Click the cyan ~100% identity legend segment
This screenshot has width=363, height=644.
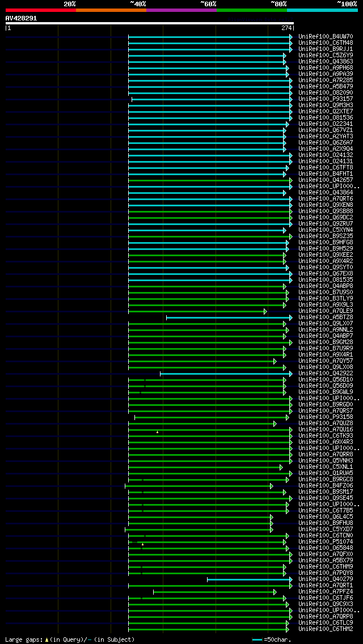tap(322, 10)
